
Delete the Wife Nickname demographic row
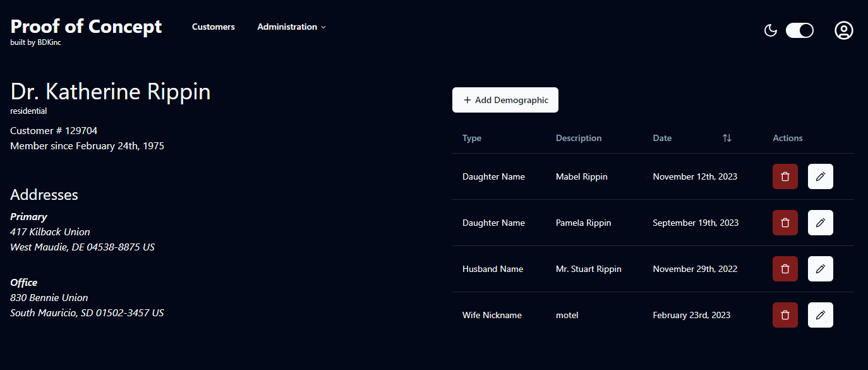coord(785,315)
